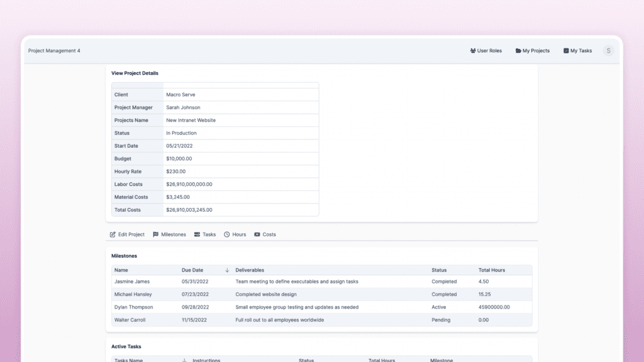Click the Edit Project pencil icon
Viewport: 644px width, 362px height.
pyautogui.click(x=113, y=234)
